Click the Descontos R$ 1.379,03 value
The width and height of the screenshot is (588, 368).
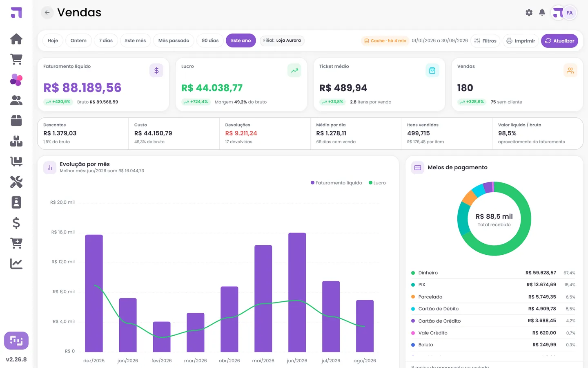click(60, 133)
